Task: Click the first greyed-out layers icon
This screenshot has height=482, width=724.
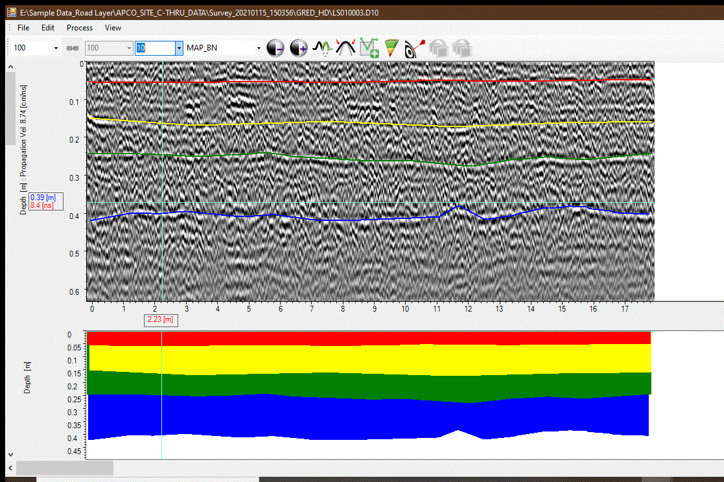Action: coord(438,48)
